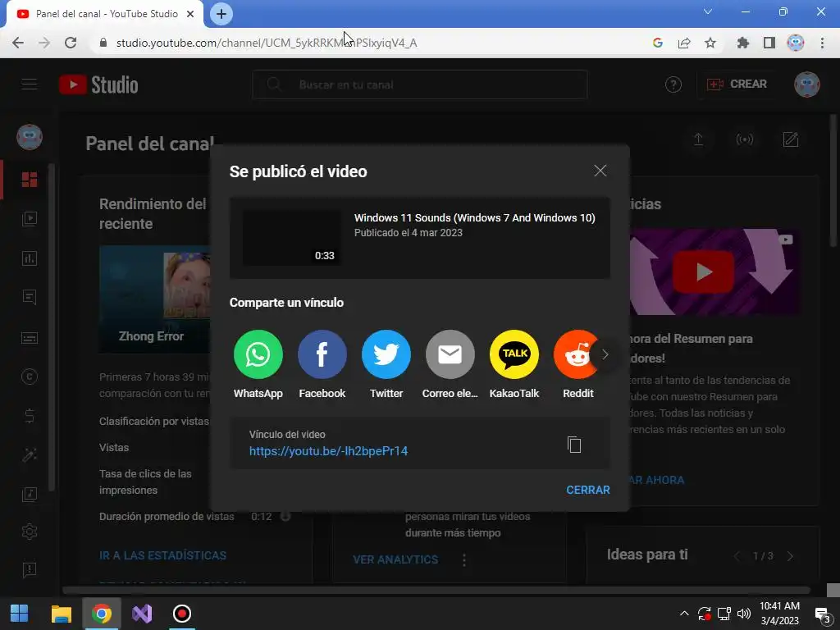Bookmark this page with star icon
840x630 pixels.
coord(710,43)
